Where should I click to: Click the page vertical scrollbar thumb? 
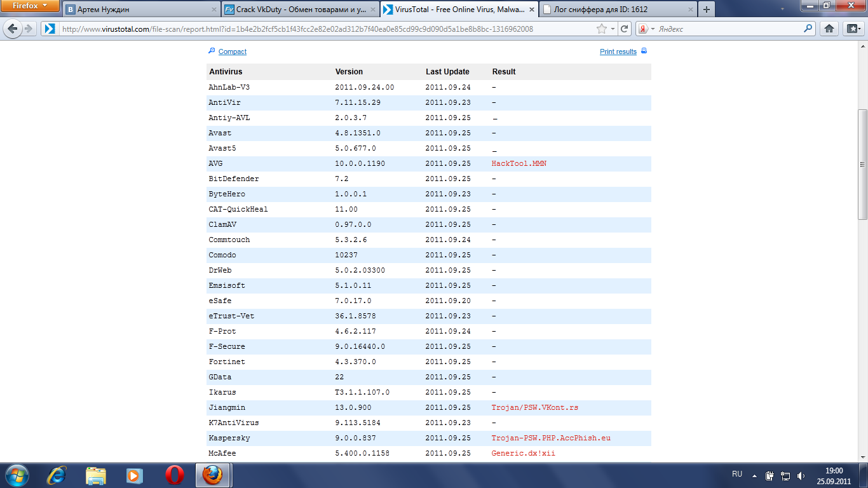pos(862,165)
